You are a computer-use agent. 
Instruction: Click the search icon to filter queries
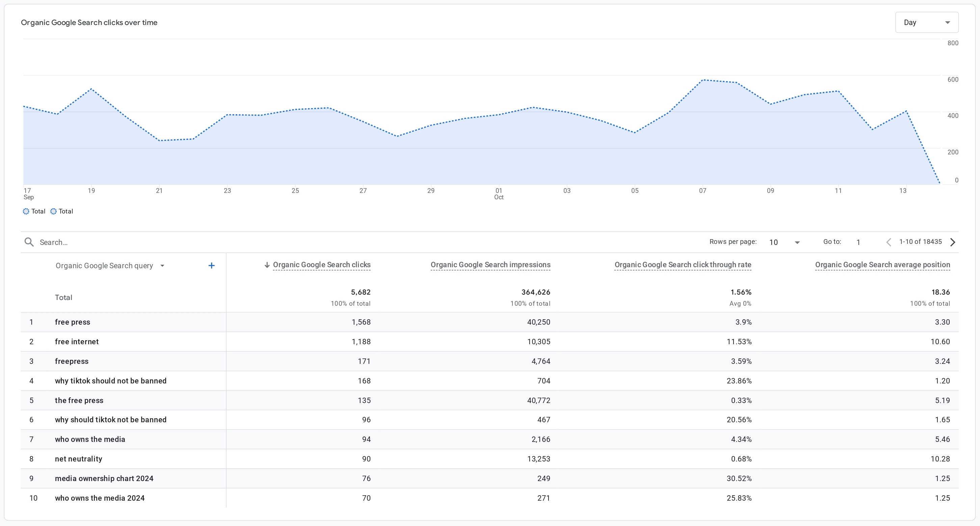point(30,242)
